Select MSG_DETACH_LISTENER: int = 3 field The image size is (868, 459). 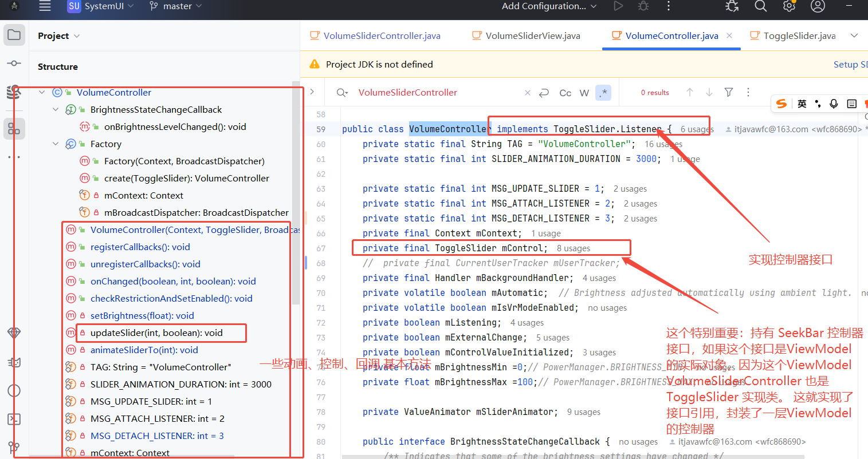click(157, 436)
